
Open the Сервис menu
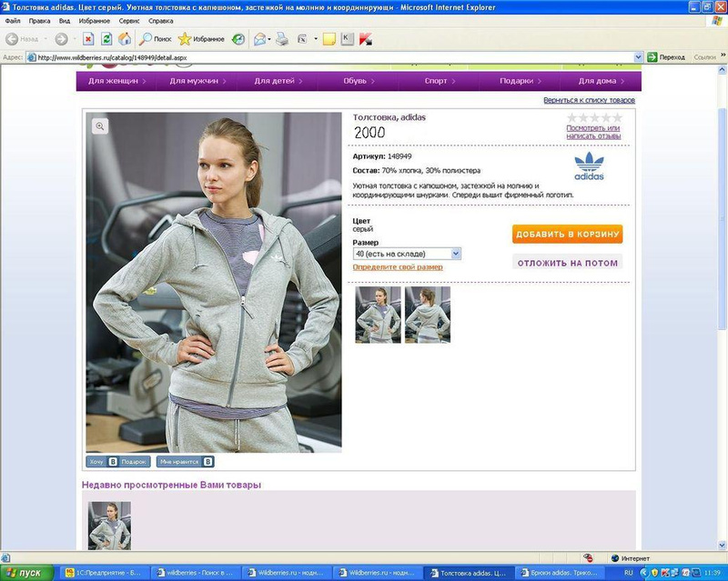pos(130,20)
